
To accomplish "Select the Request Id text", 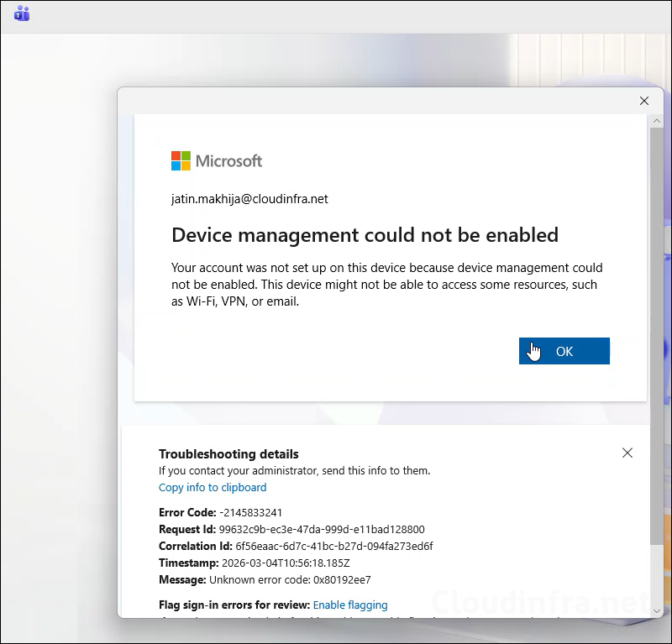I will [324, 529].
